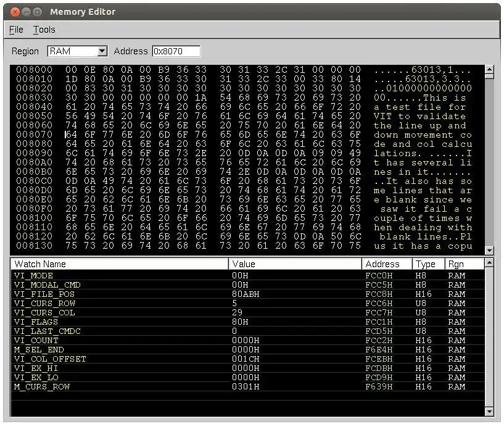Click ASCII text 'hen dealing with'
The image size is (504, 424).
(423, 227)
